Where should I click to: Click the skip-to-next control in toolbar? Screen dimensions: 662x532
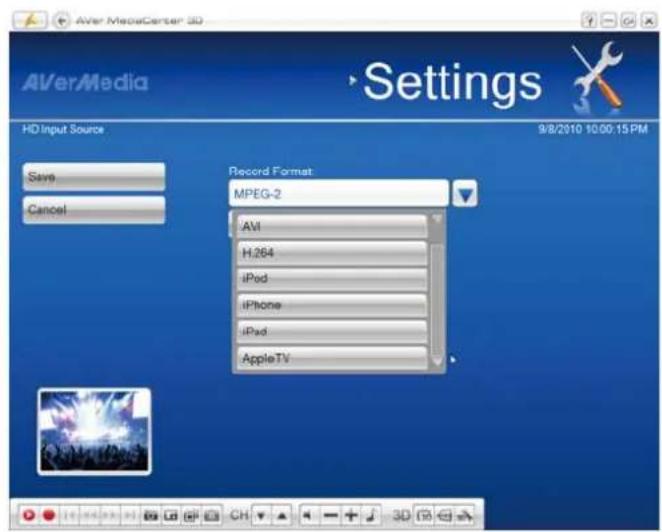129,516
